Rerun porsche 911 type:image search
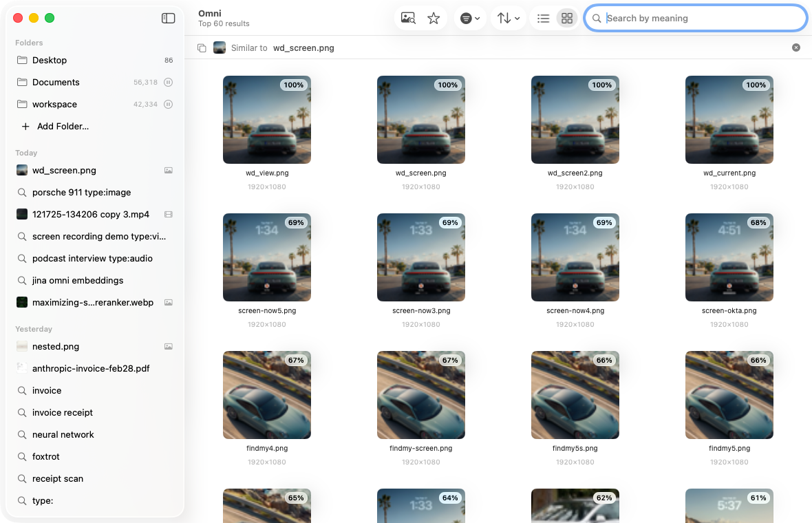The width and height of the screenshot is (812, 523). coord(95,192)
